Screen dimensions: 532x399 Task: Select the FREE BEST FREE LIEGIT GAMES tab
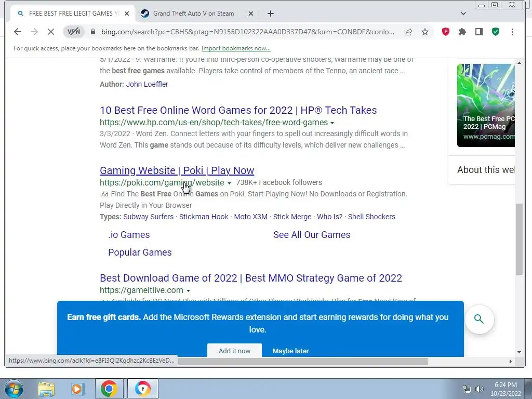click(x=74, y=14)
